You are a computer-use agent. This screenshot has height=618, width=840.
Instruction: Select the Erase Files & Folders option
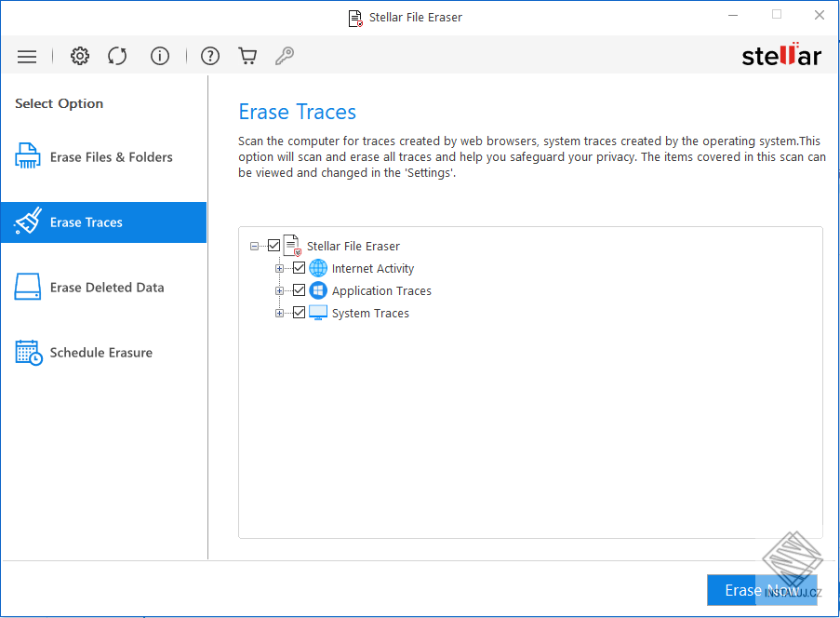pyautogui.click(x=103, y=157)
